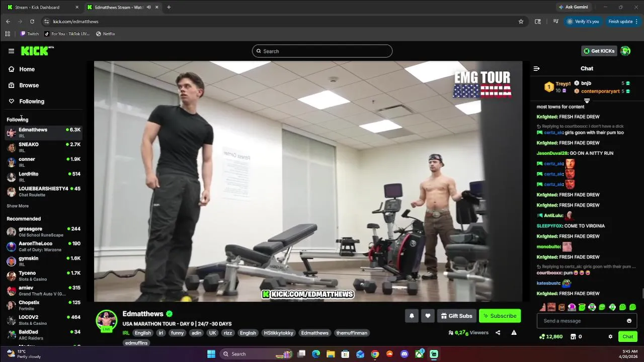644x362 pixels.
Task: Reload the page
Action: click(x=32, y=22)
